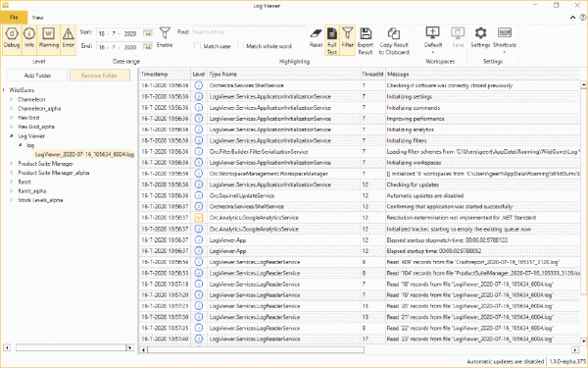The image size is (588, 368).
Task: Click the Start date input field
Action: click(120, 33)
